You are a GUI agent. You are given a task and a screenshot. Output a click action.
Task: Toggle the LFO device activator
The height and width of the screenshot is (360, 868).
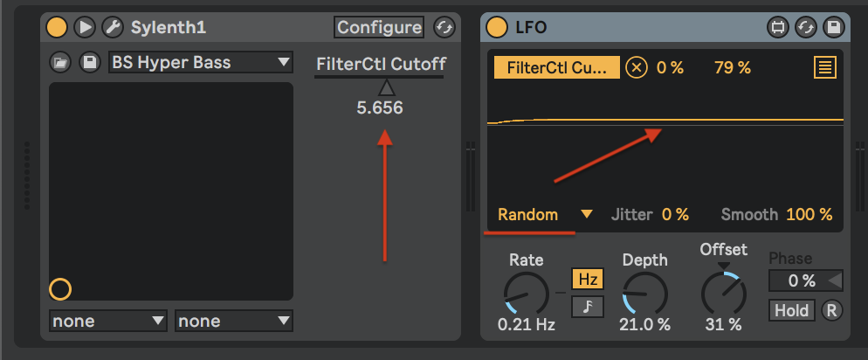[497, 27]
